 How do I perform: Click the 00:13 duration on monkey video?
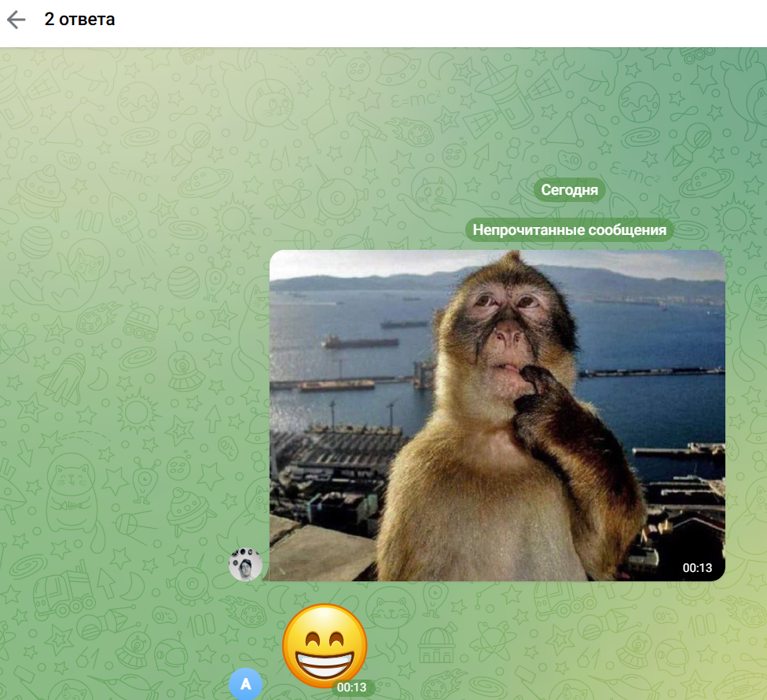pyautogui.click(x=697, y=568)
